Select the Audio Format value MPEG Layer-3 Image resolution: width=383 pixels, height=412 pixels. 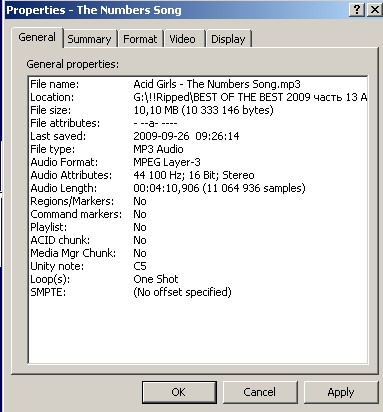167,162
